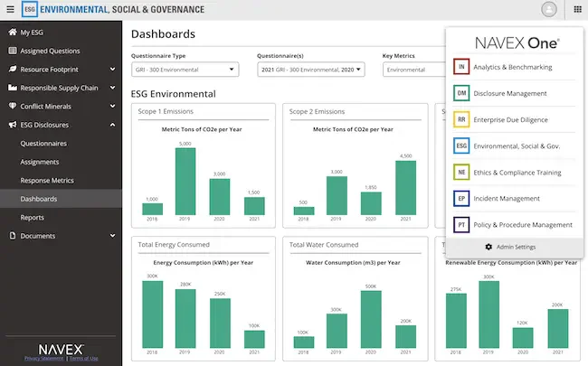588x366 pixels.
Task: Click the DM Disclosure Management icon
Action: pos(461,93)
